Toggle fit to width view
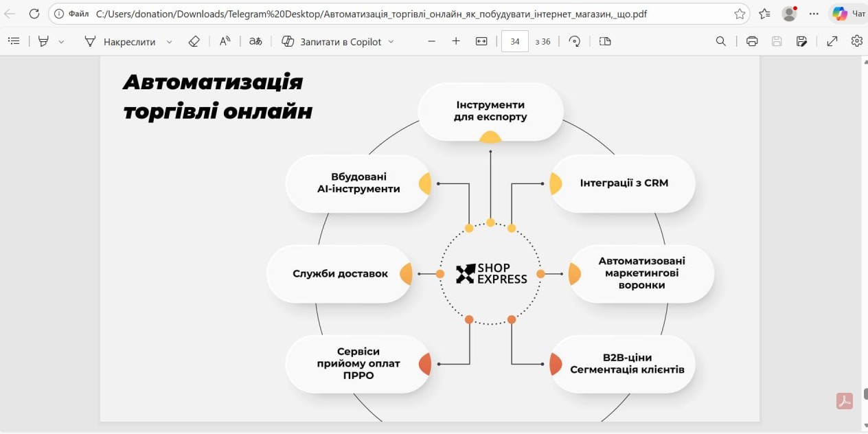This screenshot has width=868, height=434. (481, 41)
